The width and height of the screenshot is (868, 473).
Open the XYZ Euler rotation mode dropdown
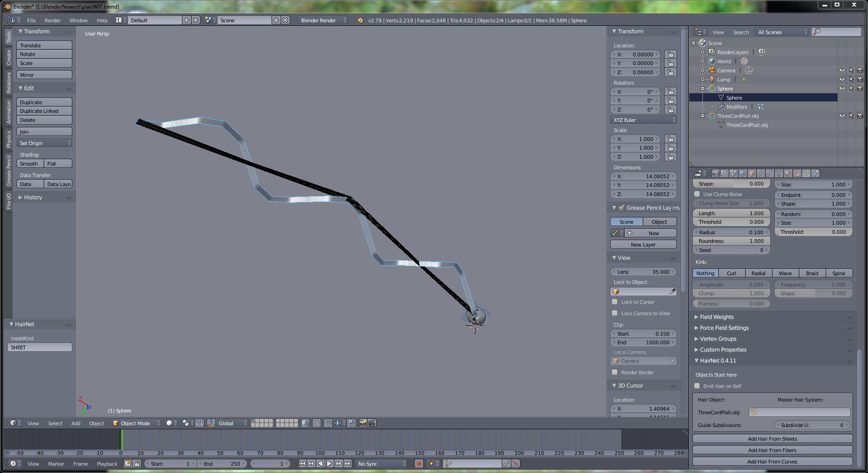click(x=643, y=120)
